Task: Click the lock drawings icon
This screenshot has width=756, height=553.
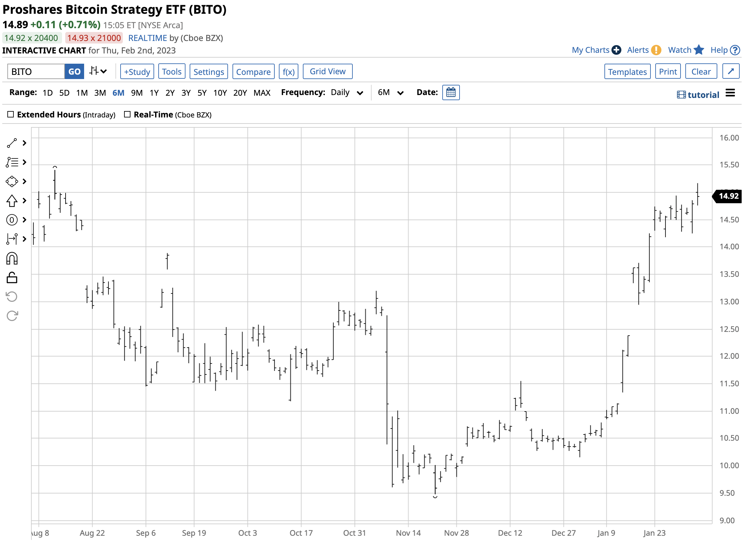Action: pos(12,277)
